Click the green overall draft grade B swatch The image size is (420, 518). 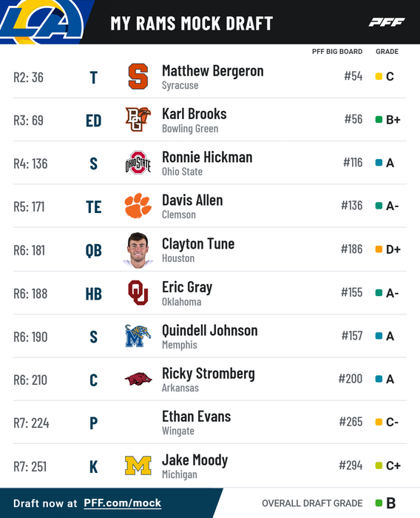[379, 503]
